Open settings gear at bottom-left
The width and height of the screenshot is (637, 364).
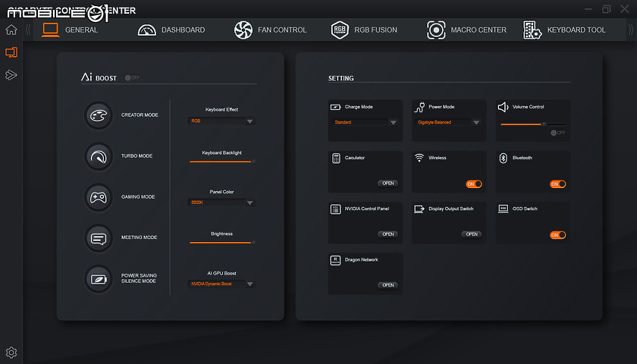coord(11,352)
